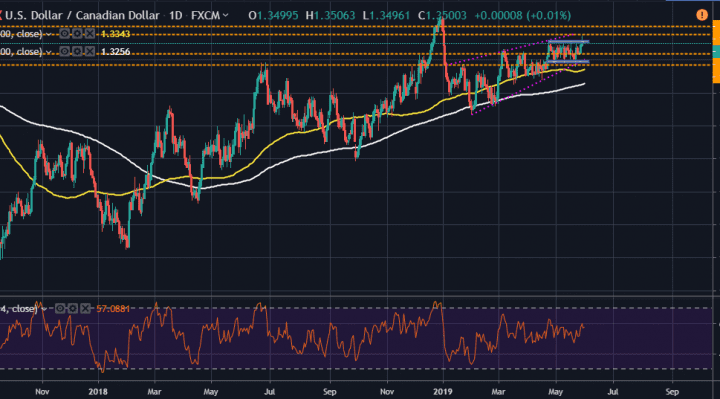Click the orange alert exclamation icon
This screenshot has height=399, width=720.
(702, 15)
